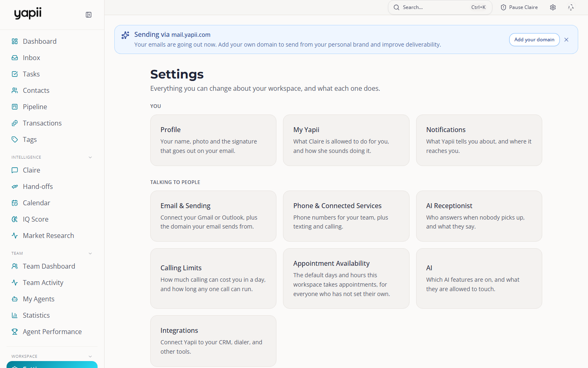Open Phone & Connected Services settings

(x=346, y=216)
